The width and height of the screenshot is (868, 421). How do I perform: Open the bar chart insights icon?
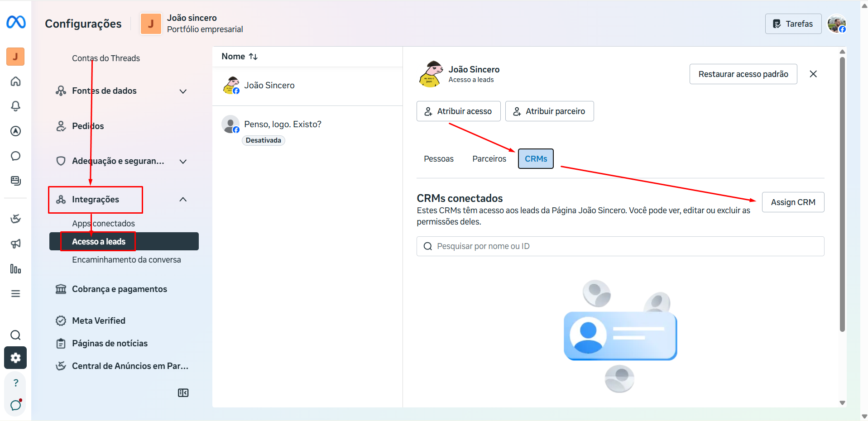(15, 269)
